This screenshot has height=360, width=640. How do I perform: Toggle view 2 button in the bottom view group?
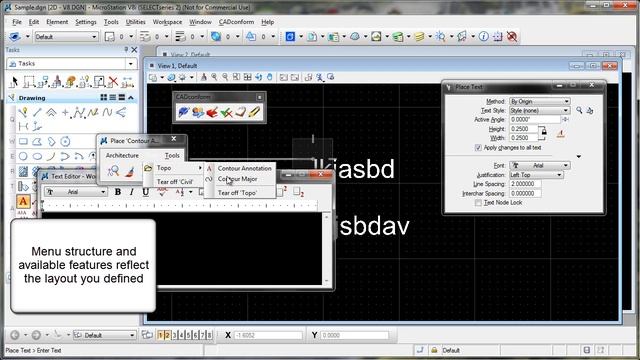tap(167, 335)
